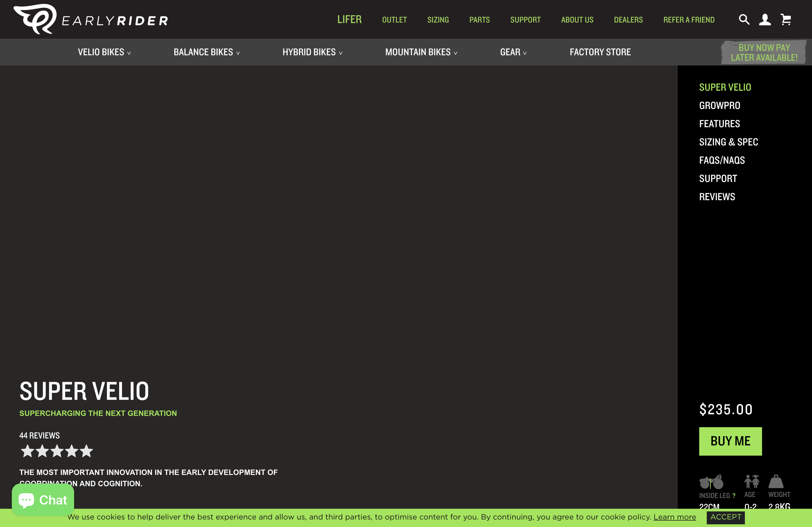Open the search icon
Image resolution: width=812 pixels, height=527 pixels.
(x=744, y=19)
